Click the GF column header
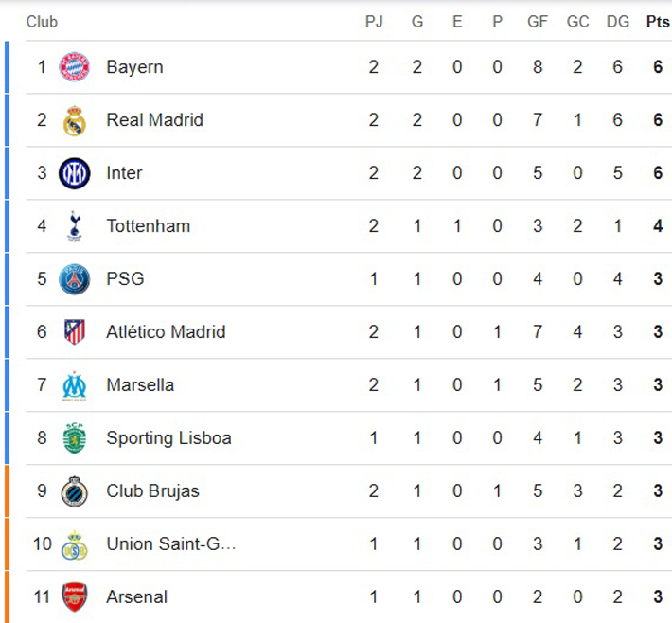Viewport: 672px width, 623px height. (537, 22)
